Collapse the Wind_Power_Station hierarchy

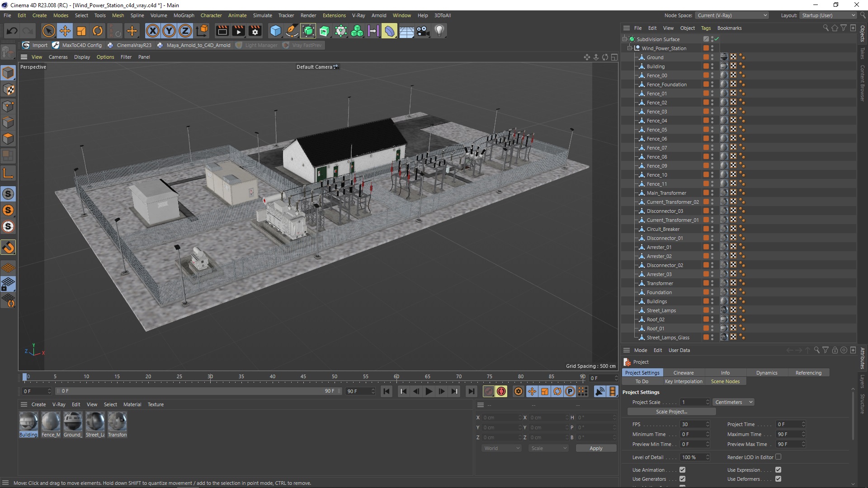point(630,48)
